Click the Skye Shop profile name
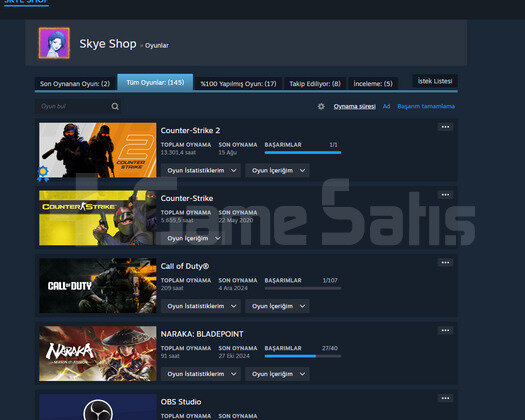Image resolution: width=525 pixels, height=420 pixels. (108, 44)
